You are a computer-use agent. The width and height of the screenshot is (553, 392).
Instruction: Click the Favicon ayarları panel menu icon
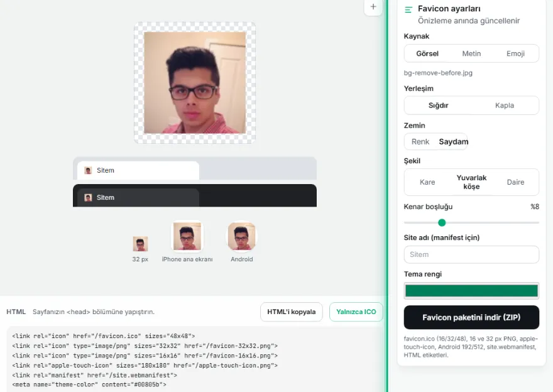point(408,10)
